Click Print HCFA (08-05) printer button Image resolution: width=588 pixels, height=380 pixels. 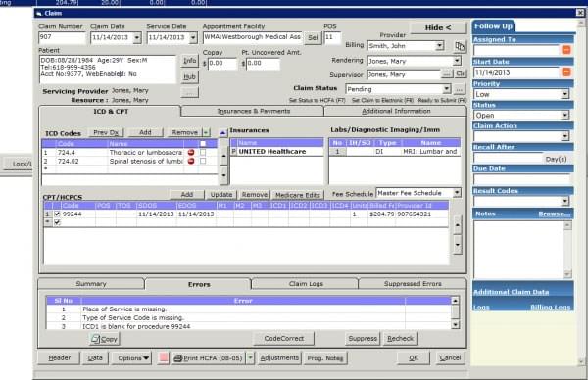click(x=209, y=358)
